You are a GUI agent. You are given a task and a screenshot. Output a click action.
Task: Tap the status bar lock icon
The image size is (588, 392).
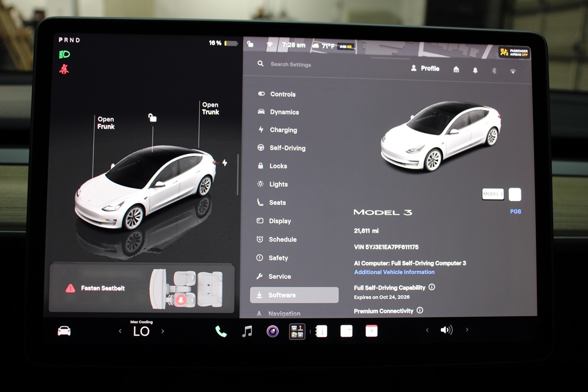coord(250,44)
